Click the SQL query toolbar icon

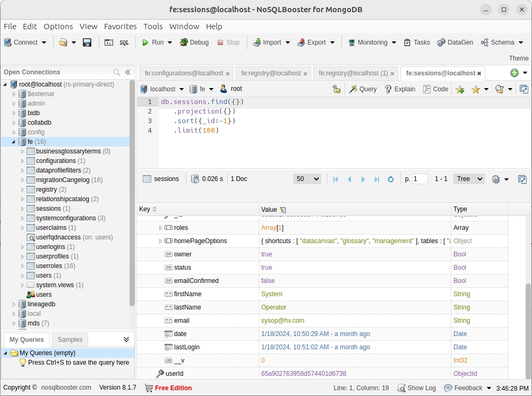(124, 42)
